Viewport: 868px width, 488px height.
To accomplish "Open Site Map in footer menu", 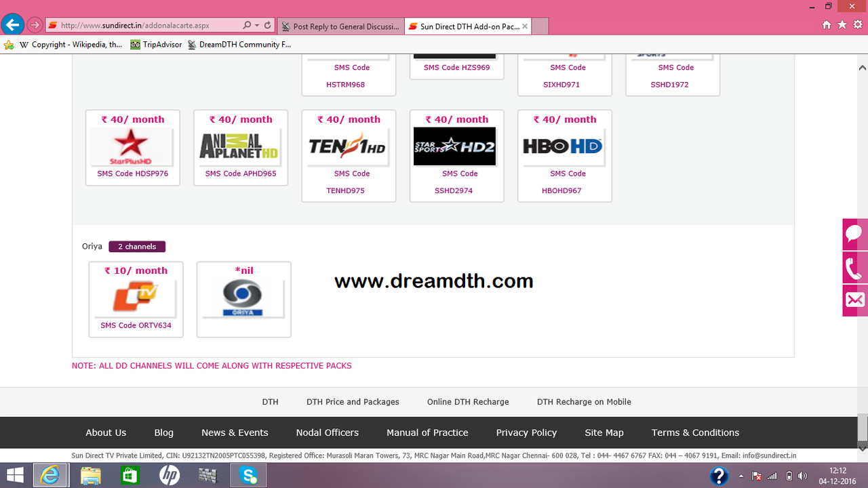I will tap(604, 432).
